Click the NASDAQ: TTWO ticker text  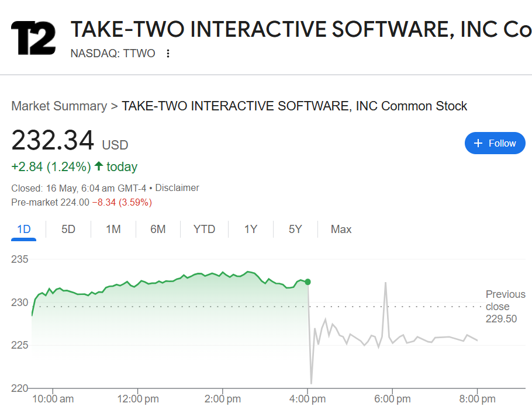click(113, 54)
